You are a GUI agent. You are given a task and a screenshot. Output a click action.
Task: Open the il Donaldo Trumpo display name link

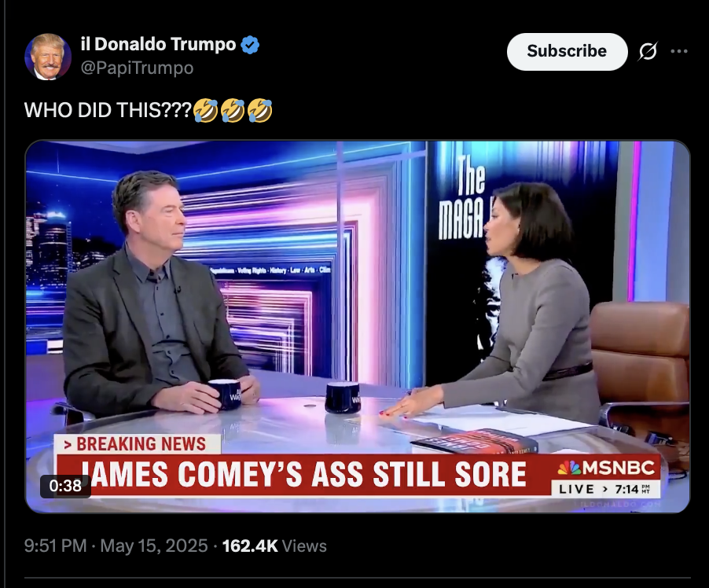click(158, 44)
